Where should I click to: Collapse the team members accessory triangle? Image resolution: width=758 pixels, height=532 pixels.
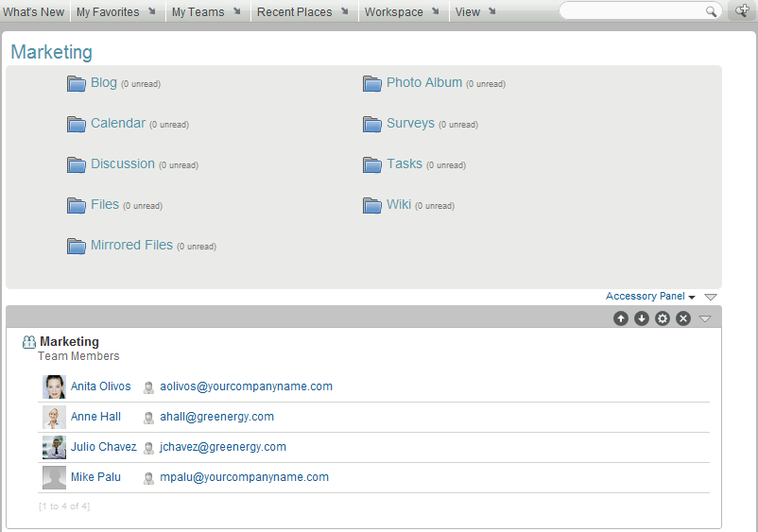pyautogui.click(x=705, y=318)
